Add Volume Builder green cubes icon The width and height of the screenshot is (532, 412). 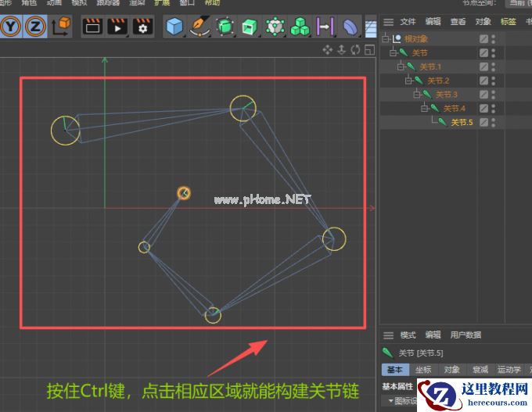[x=300, y=27]
